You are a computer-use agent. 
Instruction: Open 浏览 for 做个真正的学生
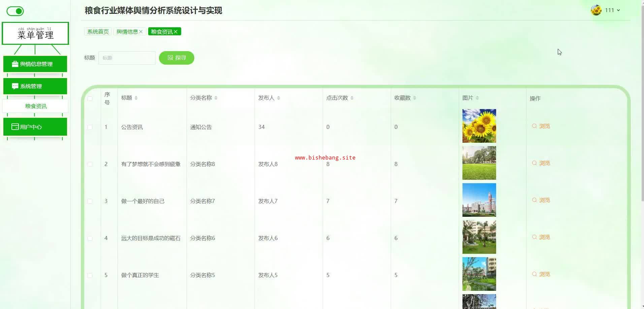point(541,274)
